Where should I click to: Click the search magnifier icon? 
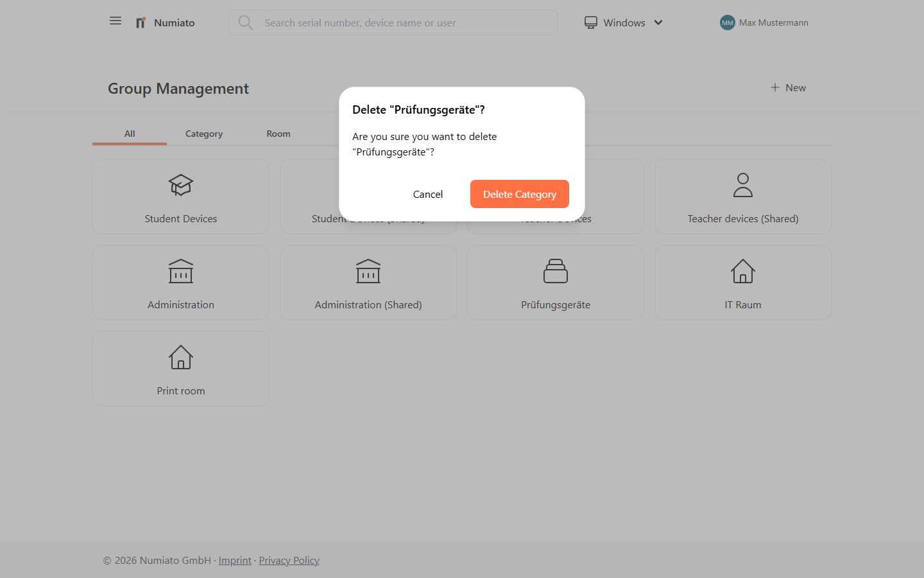point(245,22)
